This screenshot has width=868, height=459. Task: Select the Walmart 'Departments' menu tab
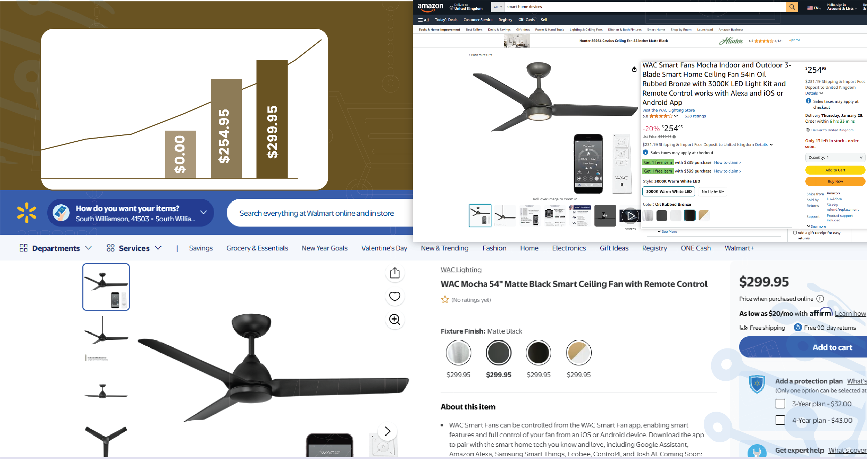coord(56,248)
